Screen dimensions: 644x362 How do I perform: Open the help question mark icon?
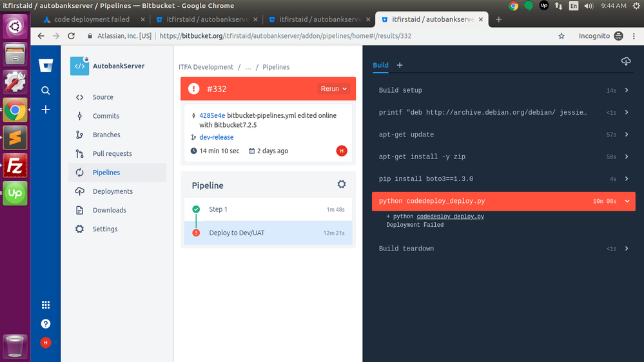(x=46, y=324)
